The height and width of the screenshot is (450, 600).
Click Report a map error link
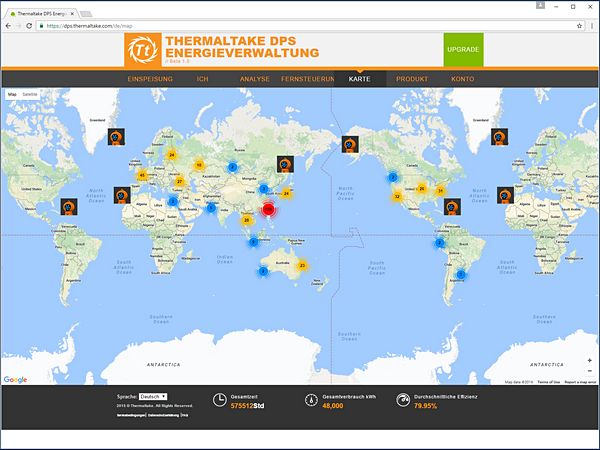[580, 382]
